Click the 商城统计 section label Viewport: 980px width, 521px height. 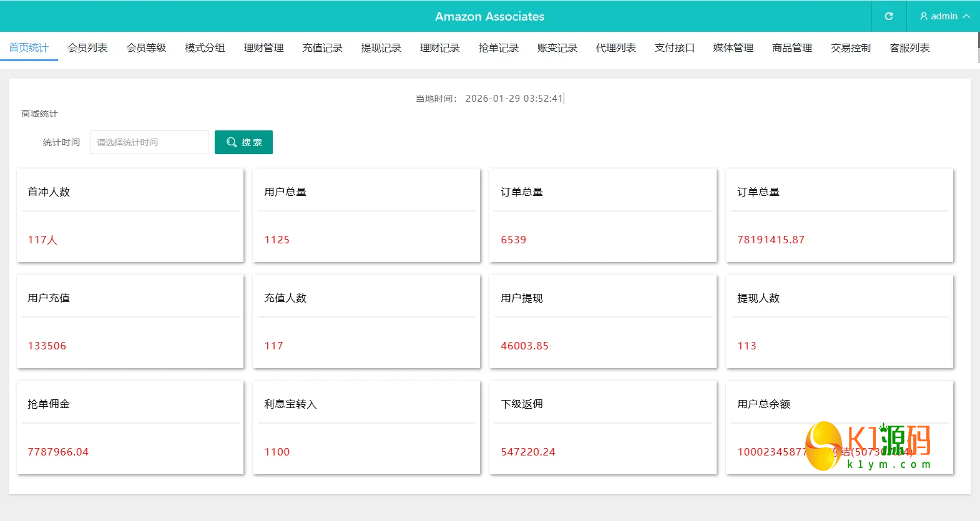pyautogui.click(x=39, y=114)
